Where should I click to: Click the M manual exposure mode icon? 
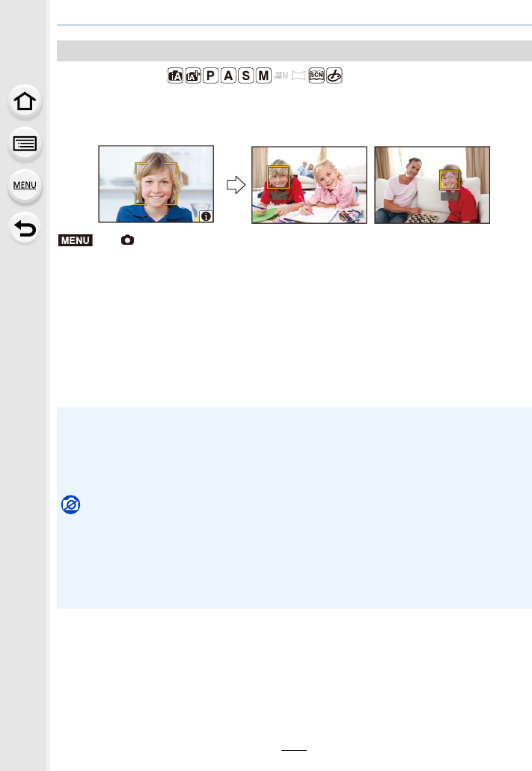[x=263, y=76]
